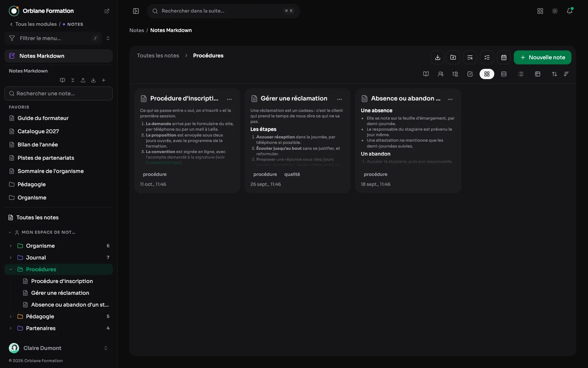Collapse the Mon espace de notes section

pos(10,233)
